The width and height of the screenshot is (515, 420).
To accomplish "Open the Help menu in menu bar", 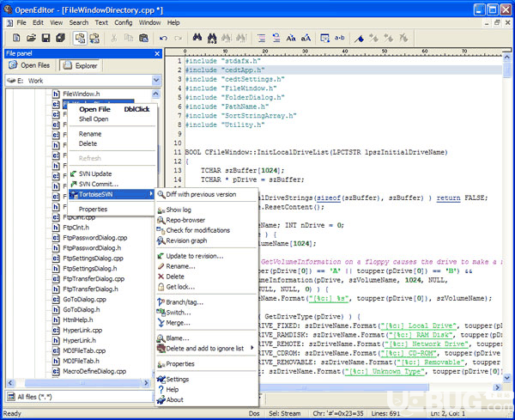I will click(x=173, y=22).
